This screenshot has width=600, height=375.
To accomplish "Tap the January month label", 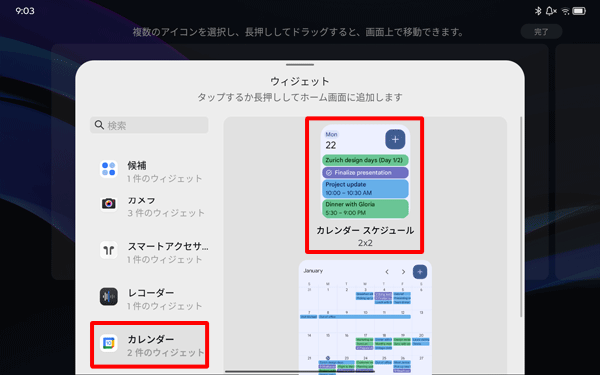I will (313, 271).
